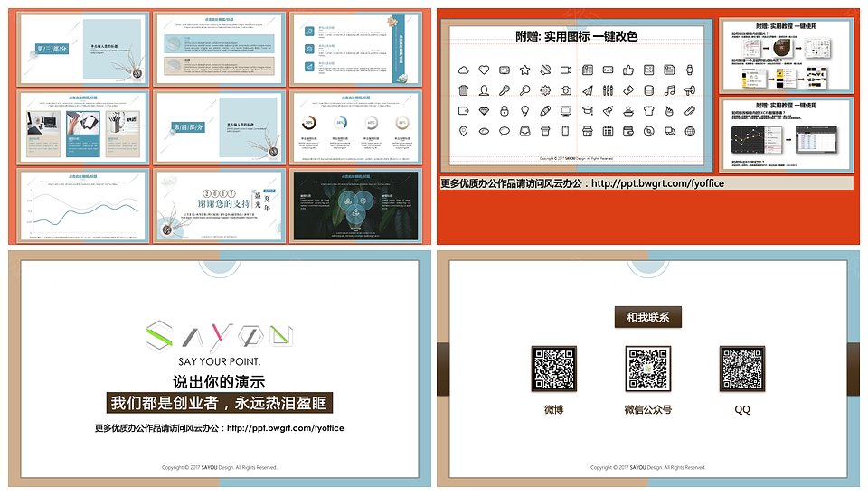Click the diamond icon
The width and height of the screenshot is (868, 495).
484,110
